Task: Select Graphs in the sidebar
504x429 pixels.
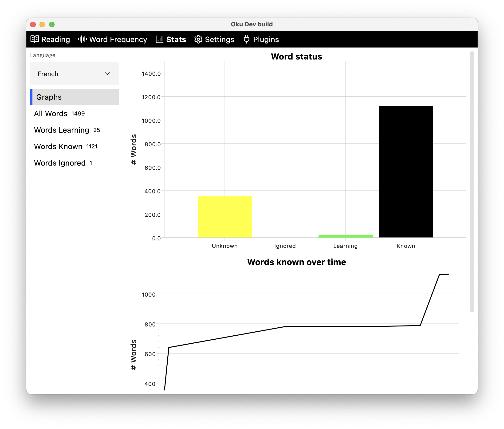Action: coord(74,97)
